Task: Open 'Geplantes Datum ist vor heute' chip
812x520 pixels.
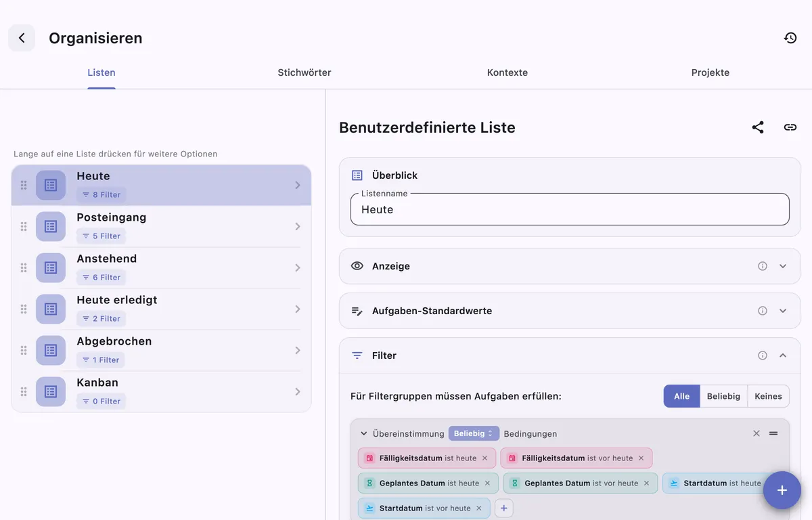Action: click(581, 483)
